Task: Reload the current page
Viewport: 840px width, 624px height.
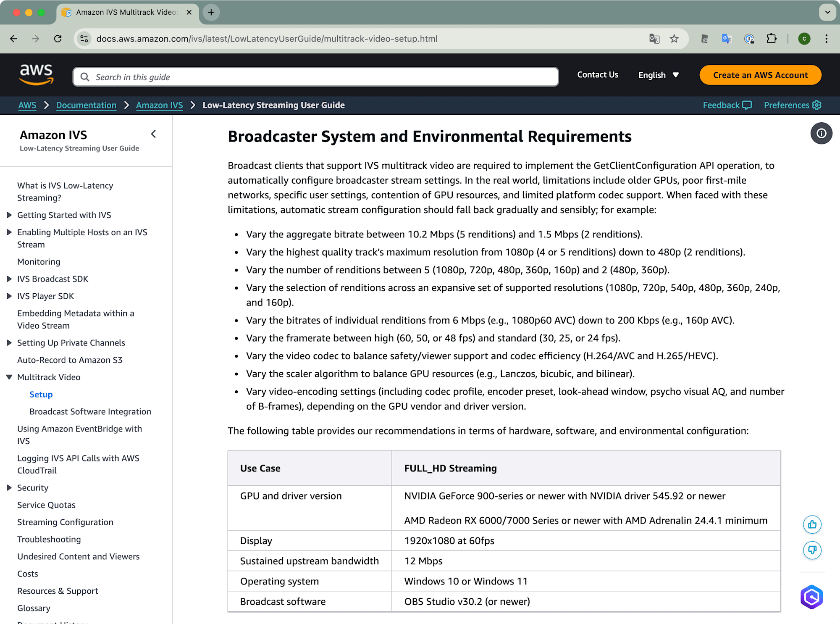Action: pos(58,39)
